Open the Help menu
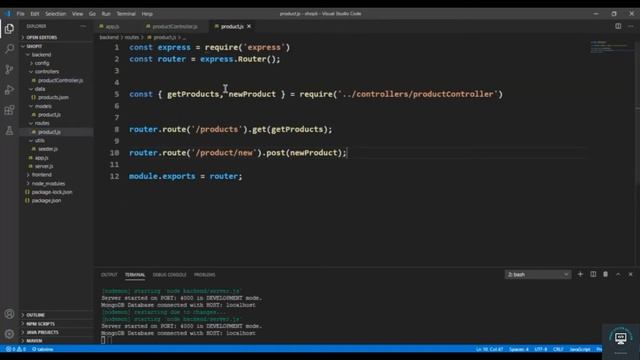The width and height of the screenshot is (640, 360). pyautogui.click(x=147, y=13)
